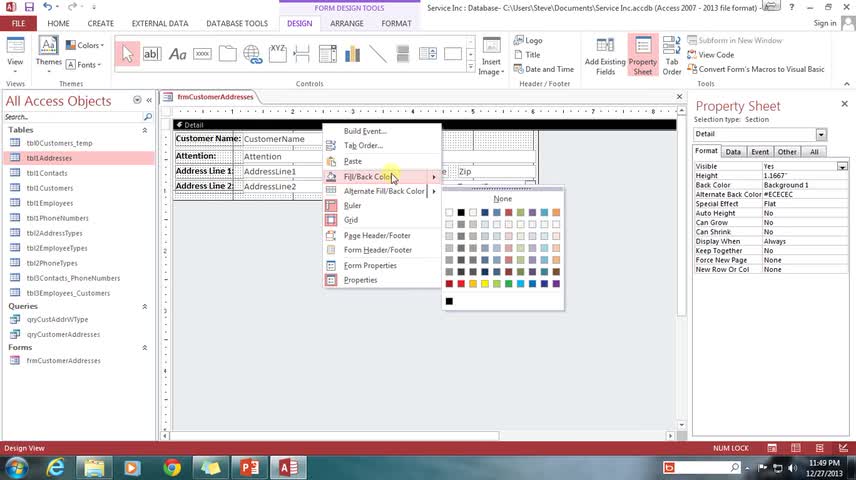Open the Tab Order dialog

[x=672, y=56]
